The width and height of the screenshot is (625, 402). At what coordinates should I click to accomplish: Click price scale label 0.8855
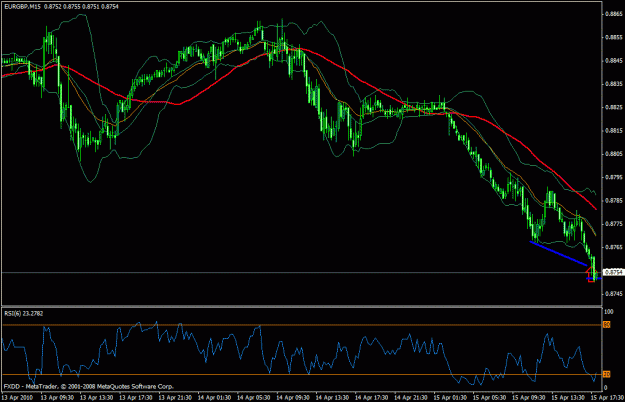614,37
